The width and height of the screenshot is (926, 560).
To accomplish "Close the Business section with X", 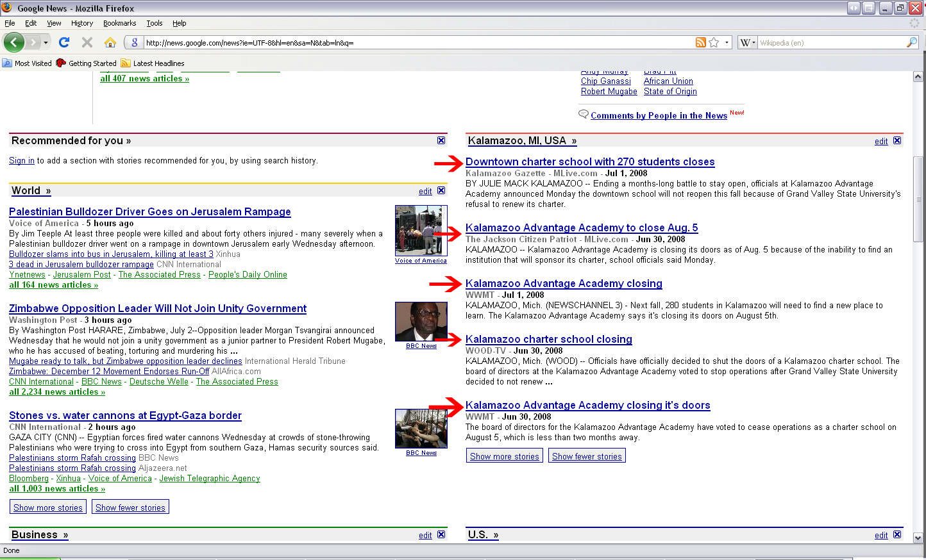I will pyautogui.click(x=441, y=534).
